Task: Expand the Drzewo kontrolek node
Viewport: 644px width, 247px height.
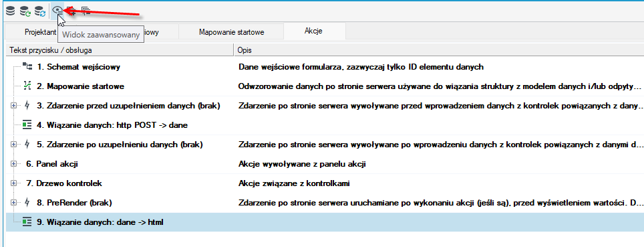Action: (x=13, y=183)
